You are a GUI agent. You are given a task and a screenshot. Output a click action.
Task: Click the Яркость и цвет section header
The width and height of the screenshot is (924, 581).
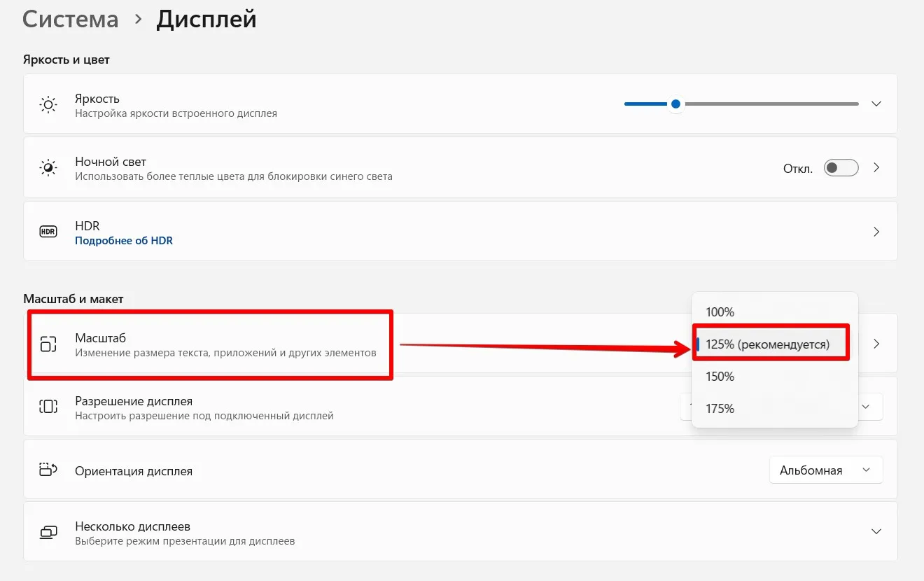pyautogui.click(x=66, y=59)
